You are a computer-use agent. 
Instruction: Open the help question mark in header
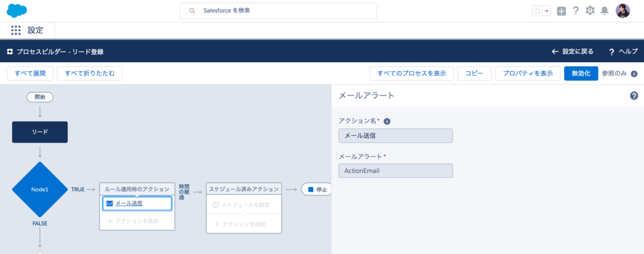point(576,11)
